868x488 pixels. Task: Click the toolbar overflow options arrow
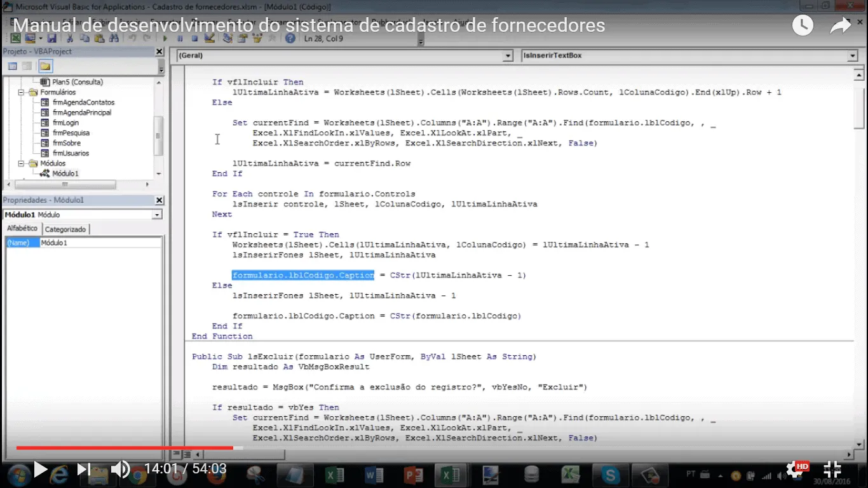pos(421,42)
